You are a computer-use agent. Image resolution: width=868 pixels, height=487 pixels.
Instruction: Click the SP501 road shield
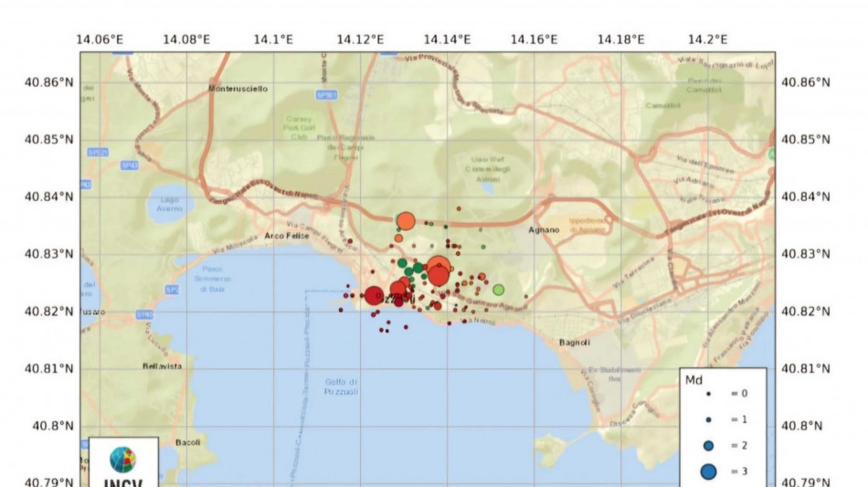point(326,95)
